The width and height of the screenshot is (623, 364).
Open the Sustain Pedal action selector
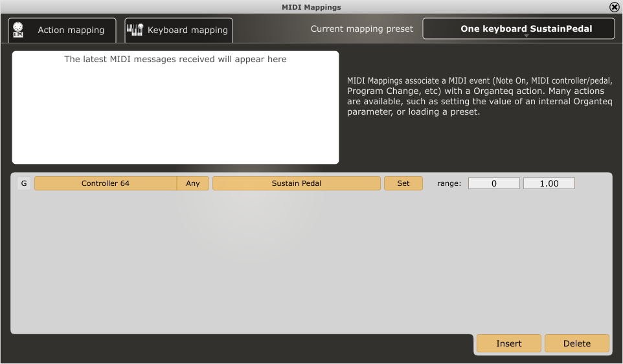[297, 183]
